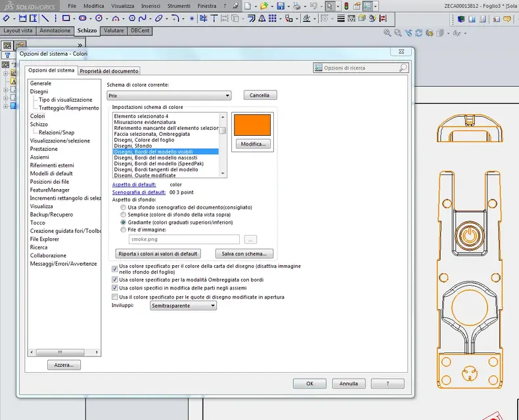The image size is (519, 420).
Task: Open the Strumenti menu
Action: click(x=179, y=5)
